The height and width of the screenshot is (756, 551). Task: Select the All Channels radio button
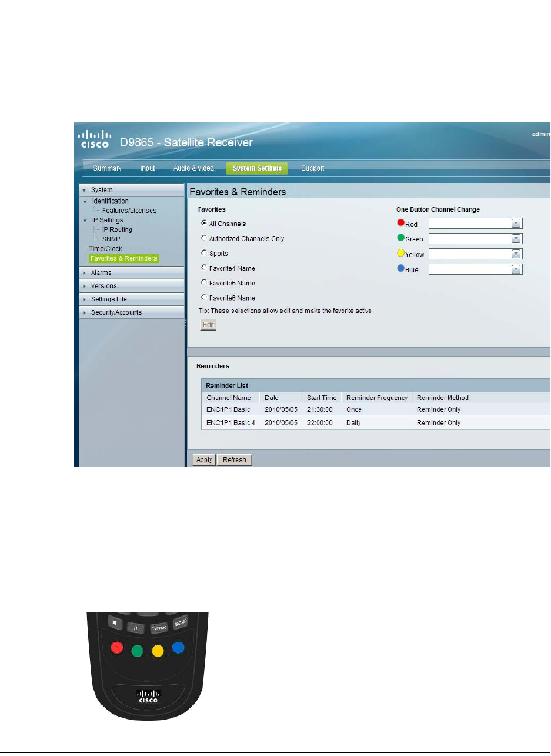(204, 223)
